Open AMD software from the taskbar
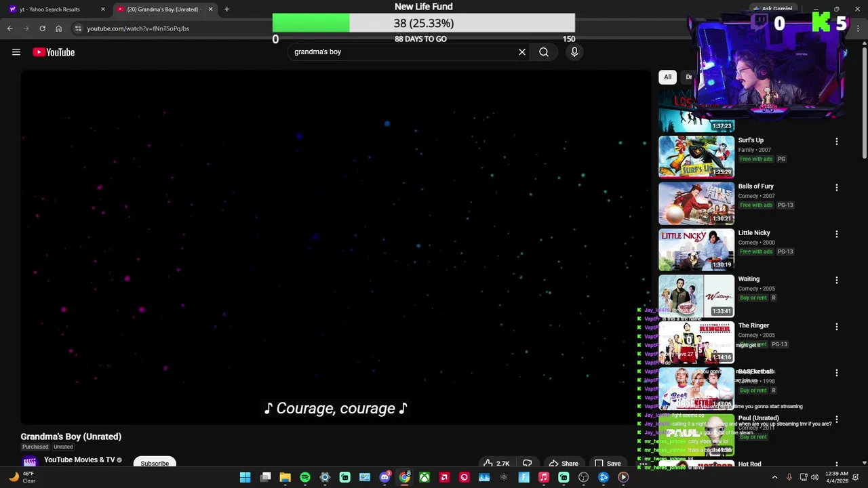This screenshot has width=868, height=488. point(444,477)
